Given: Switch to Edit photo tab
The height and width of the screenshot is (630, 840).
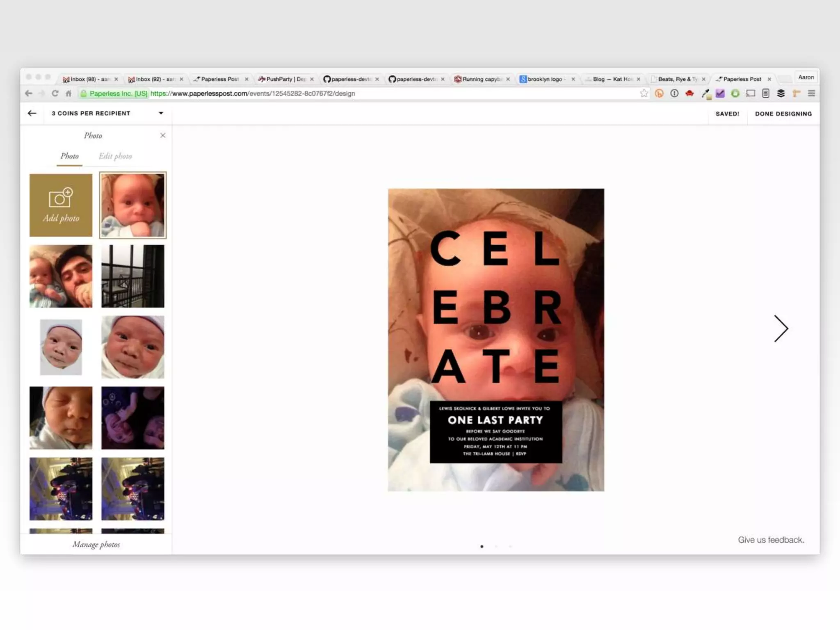Looking at the screenshot, I should 115,156.
